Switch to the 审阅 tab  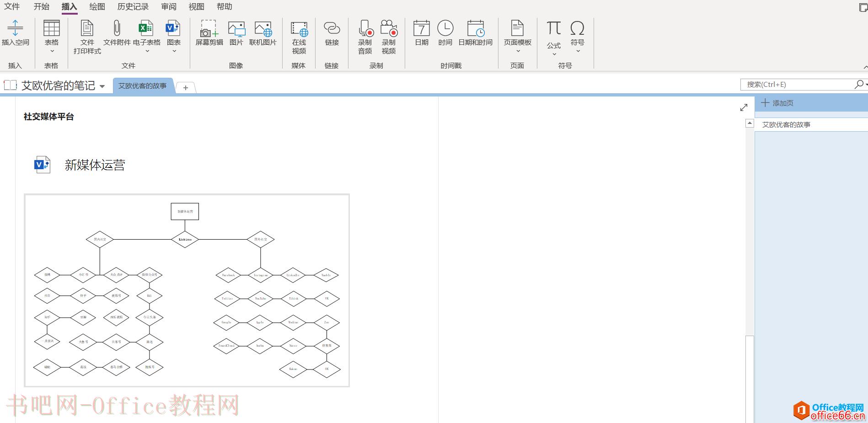coord(169,6)
